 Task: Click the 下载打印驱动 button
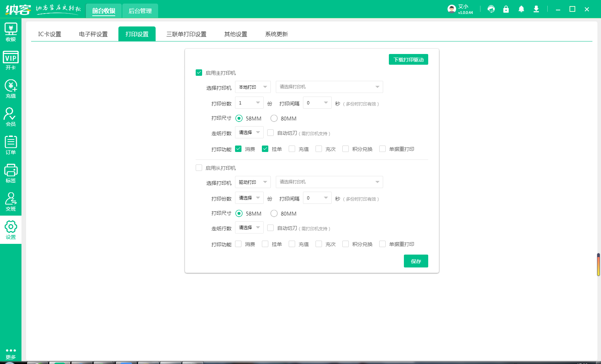tap(408, 60)
